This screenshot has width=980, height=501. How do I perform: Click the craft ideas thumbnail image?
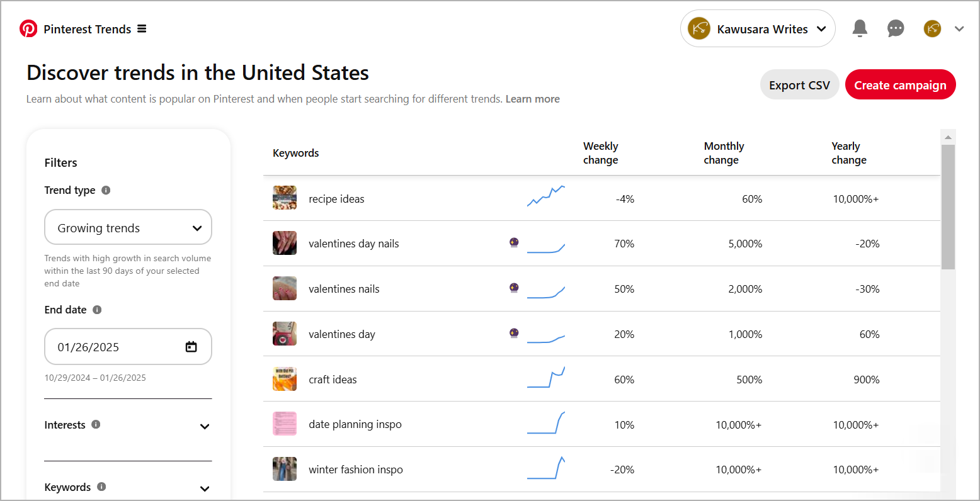[285, 379]
